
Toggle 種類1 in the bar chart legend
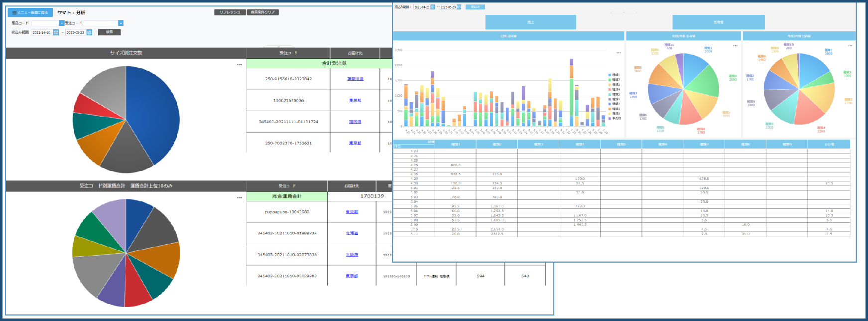click(615, 75)
